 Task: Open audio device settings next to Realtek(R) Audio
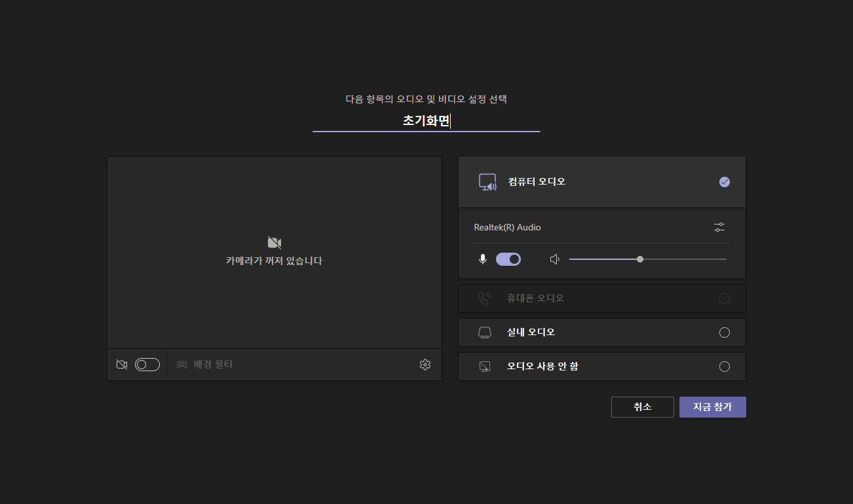click(719, 226)
